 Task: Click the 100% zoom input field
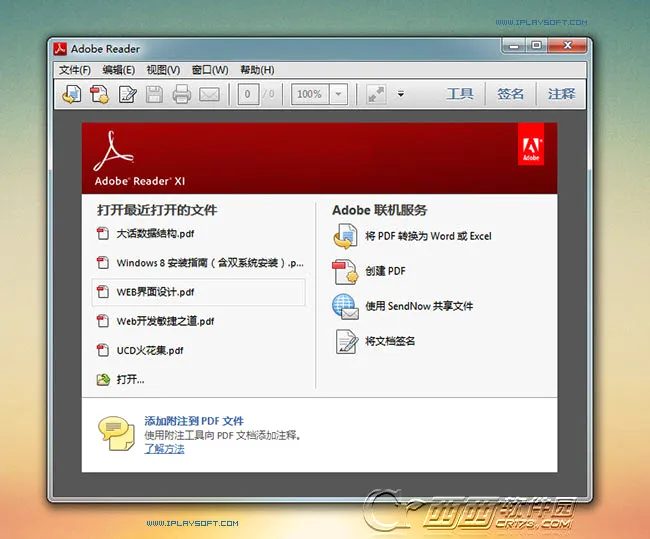click(310, 94)
